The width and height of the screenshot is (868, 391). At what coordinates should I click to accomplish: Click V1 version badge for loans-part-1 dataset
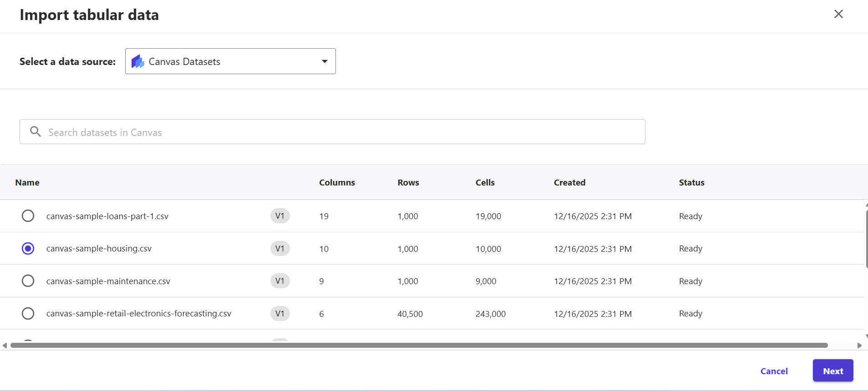click(x=280, y=216)
